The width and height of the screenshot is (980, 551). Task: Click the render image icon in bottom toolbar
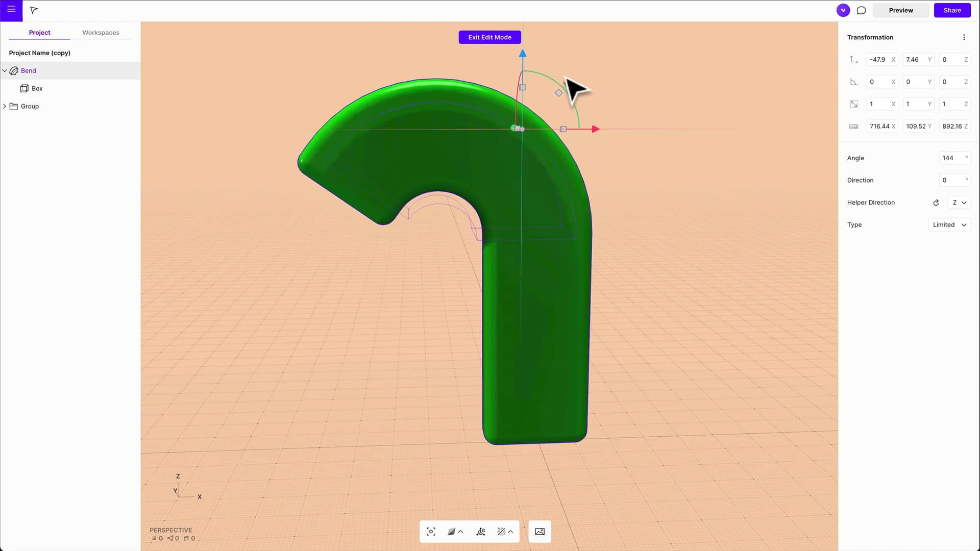pyautogui.click(x=540, y=531)
